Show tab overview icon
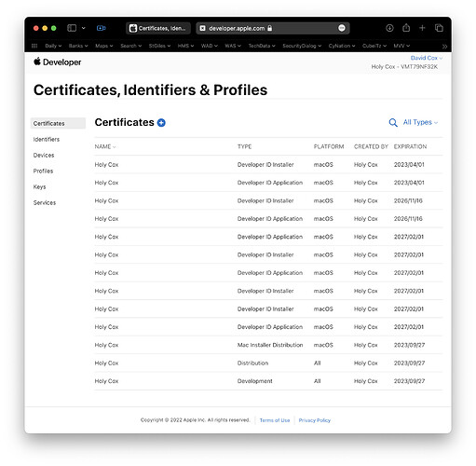Screen dimensions: 476x466 [439, 28]
